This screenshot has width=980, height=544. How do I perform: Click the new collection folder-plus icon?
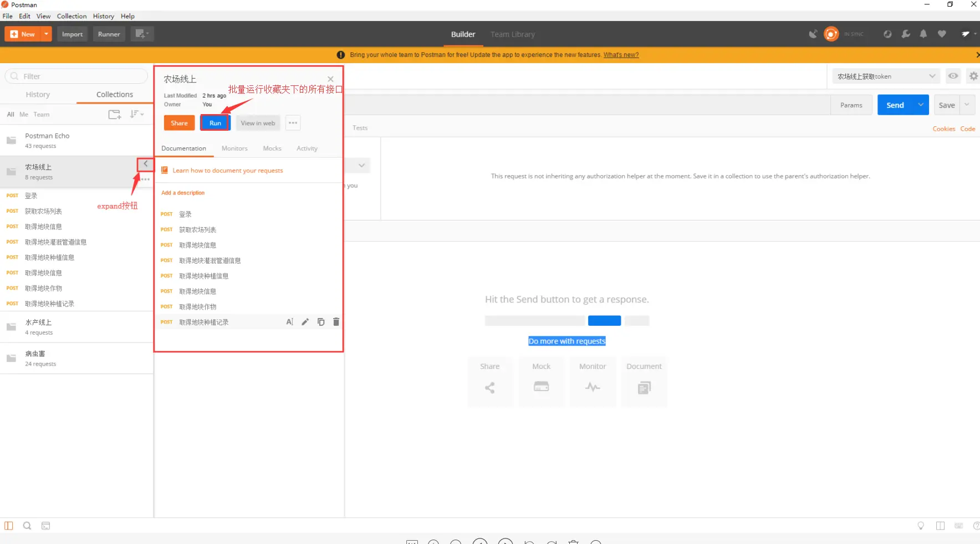[115, 114]
